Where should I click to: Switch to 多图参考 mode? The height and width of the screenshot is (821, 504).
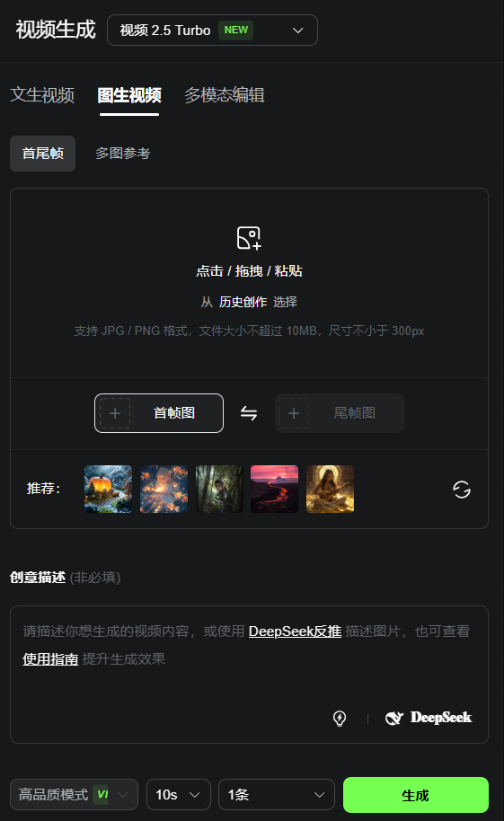click(x=123, y=154)
